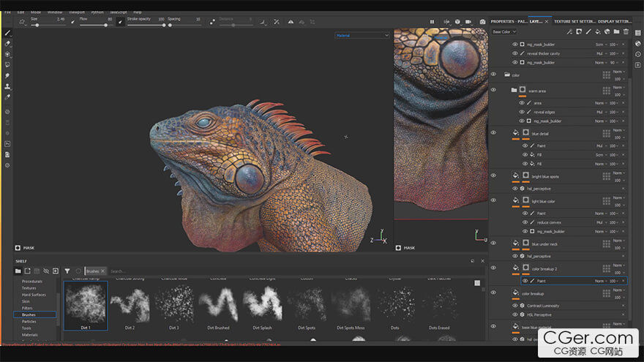
Task: Select the Dirt Splash brush thumbnail
Action: coord(262,306)
